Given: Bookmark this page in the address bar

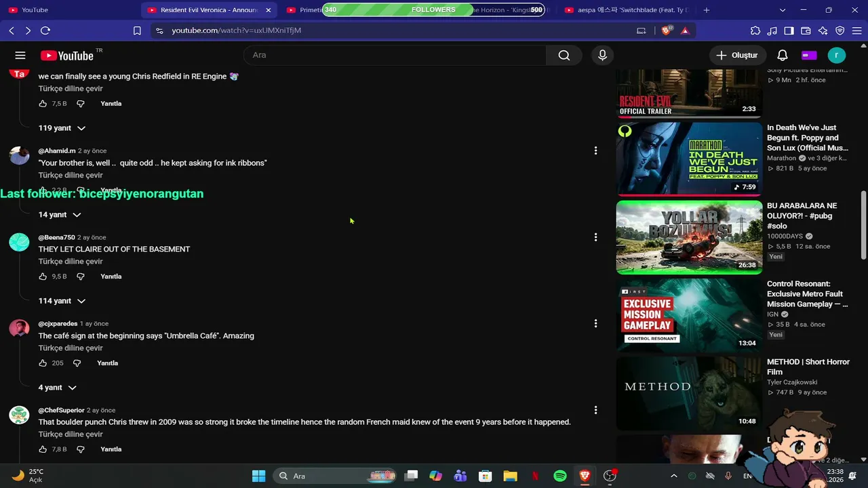Looking at the screenshot, I should click(x=137, y=30).
